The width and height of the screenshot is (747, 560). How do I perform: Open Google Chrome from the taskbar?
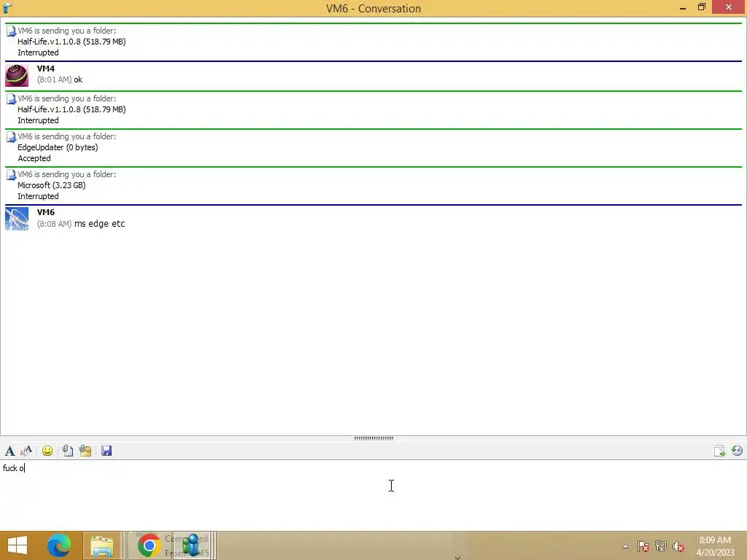pyautogui.click(x=149, y=545)
